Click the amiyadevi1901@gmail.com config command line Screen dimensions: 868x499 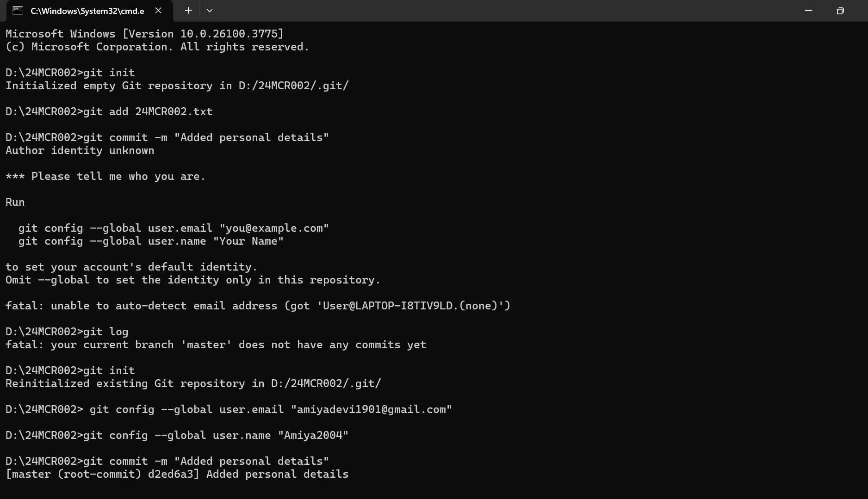click(229, 409)
